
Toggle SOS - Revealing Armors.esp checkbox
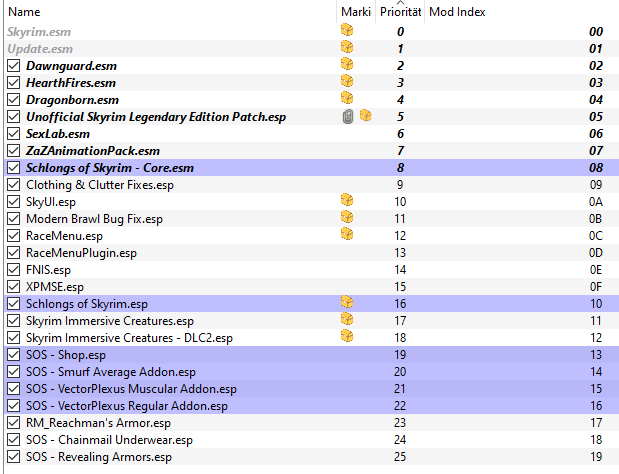13,457
